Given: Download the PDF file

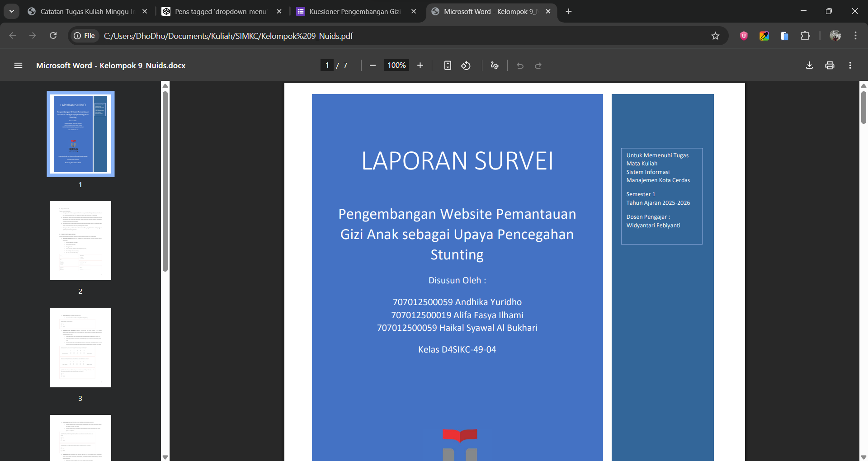Looking at the screenshot, I should tap(809, 66).
